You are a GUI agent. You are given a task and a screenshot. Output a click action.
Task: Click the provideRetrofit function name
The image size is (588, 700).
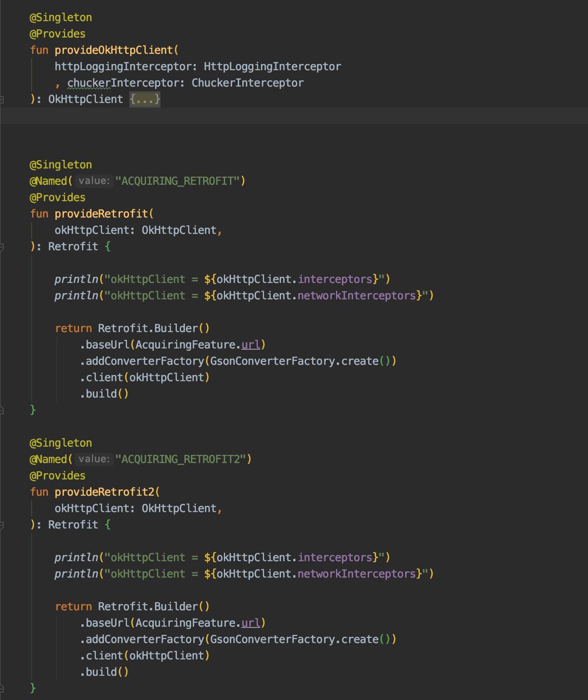click(x=101, y=214)
